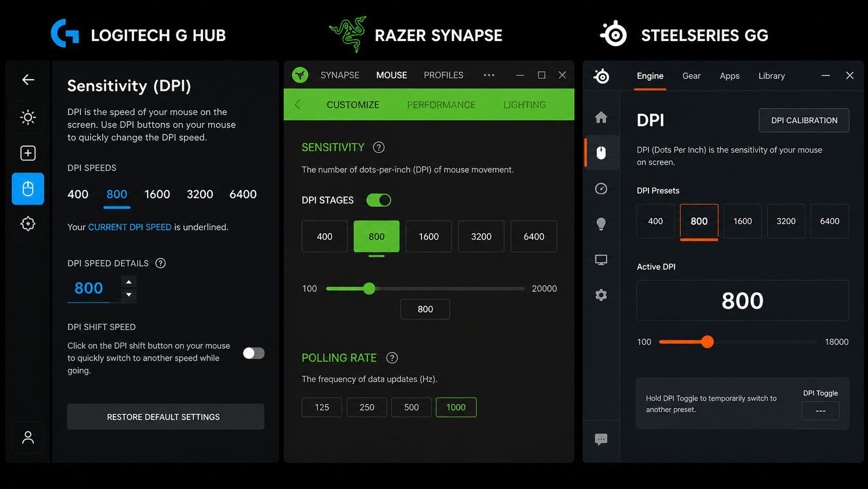Open Razer Synapse more options dots
868x489 pixels.
pos(489,75)
